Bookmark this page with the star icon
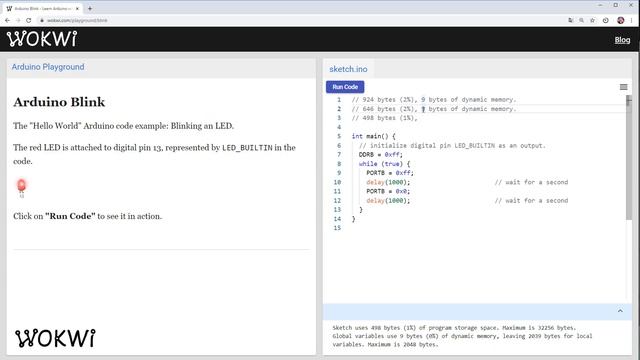 point(592,20)
